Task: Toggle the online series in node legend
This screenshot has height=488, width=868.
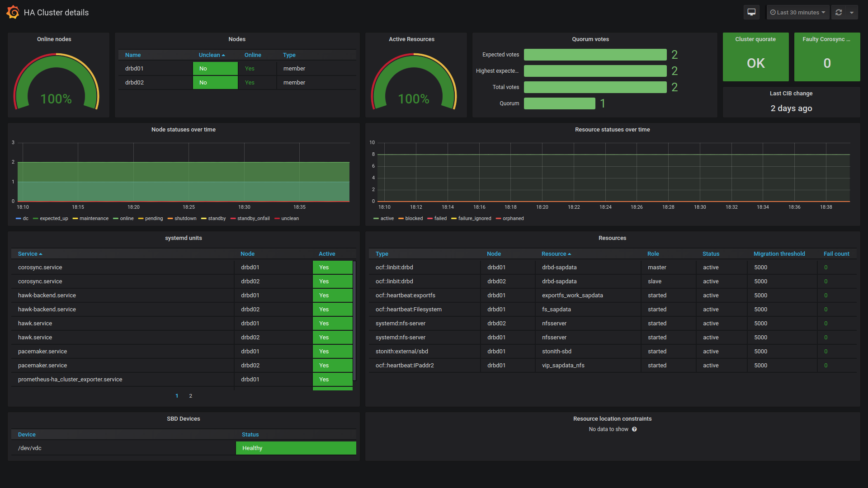Action: 126,218
